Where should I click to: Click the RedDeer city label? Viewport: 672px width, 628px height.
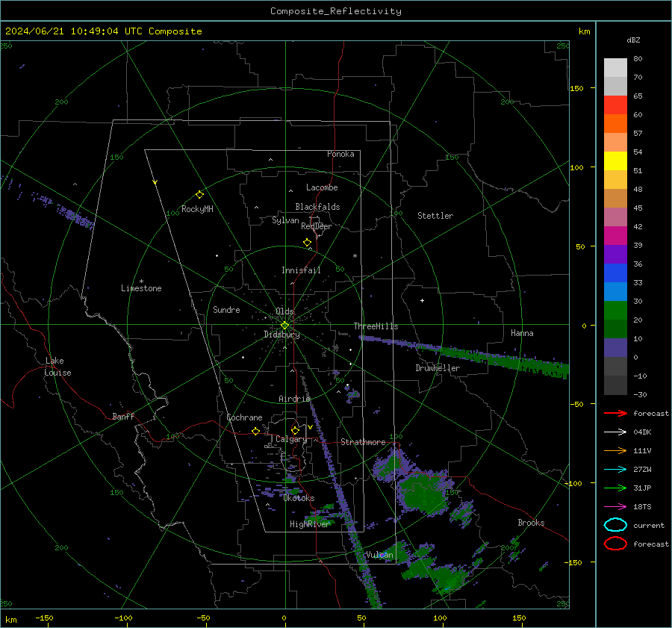(317, 226)
